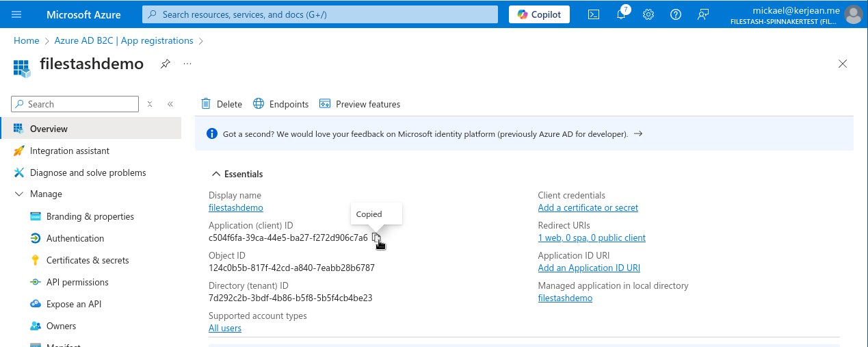The image size is (868, 347).
Task: Open the Authentication menu item
Action: coord(75,238)
